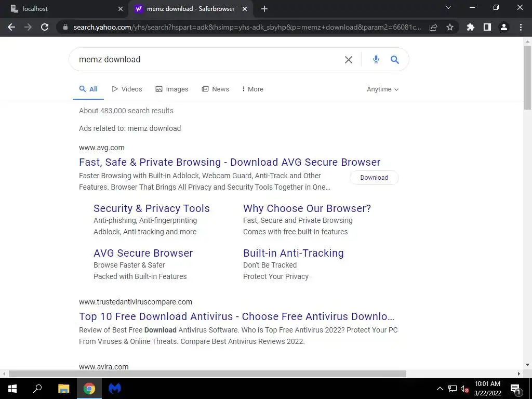Viewport: 532px width, 399px height.
Task: Open the AVG Secure Browser ad headline
Action: (x=230, y=162)
